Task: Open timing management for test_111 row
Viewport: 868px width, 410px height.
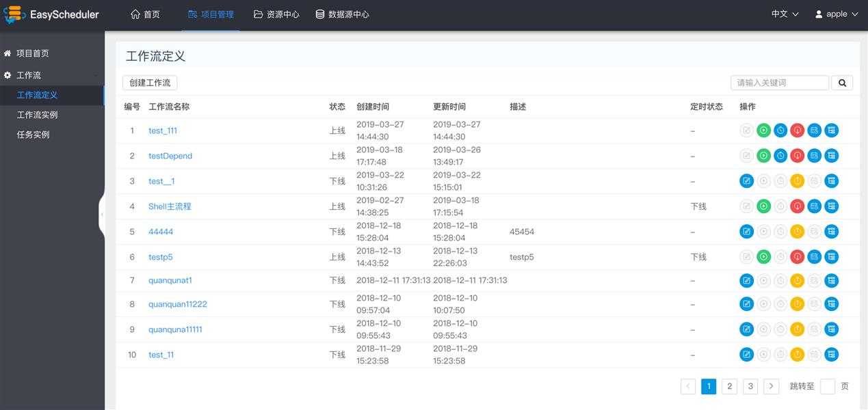Action: (814, 131)
